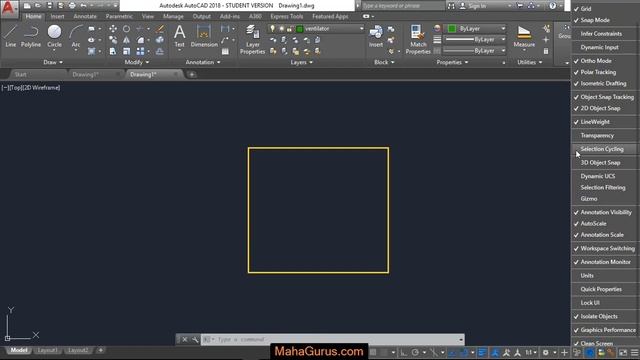Select the Array tool
Viewport: 640px width, 360px height.
(140, 51)
